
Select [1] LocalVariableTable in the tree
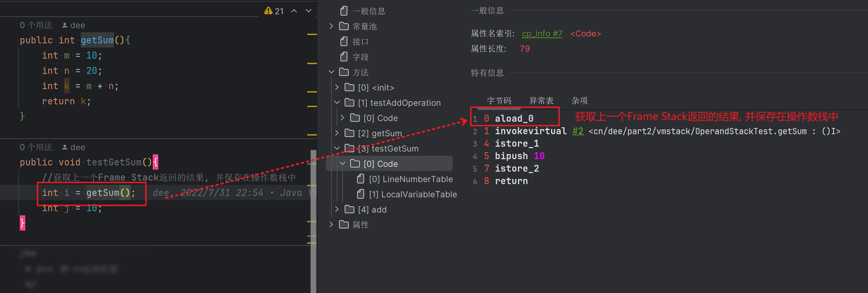[413, 195]
